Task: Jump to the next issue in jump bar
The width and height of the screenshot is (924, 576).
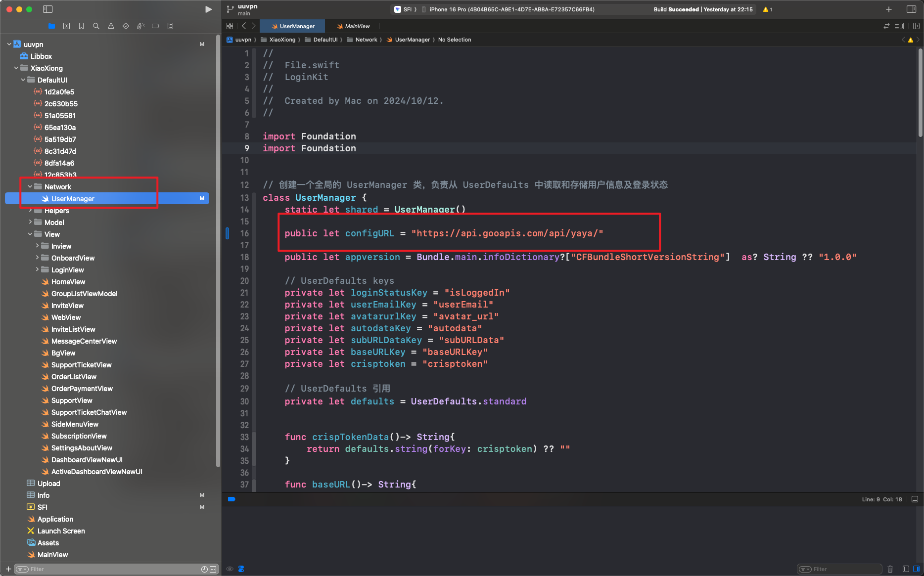Action: click(x=918, y=40)
